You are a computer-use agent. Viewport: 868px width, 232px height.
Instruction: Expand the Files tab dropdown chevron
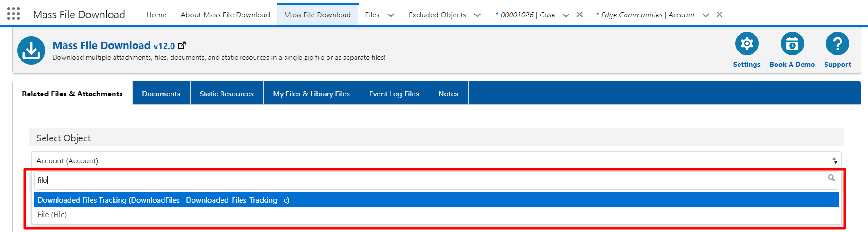(x=391, y=15)
